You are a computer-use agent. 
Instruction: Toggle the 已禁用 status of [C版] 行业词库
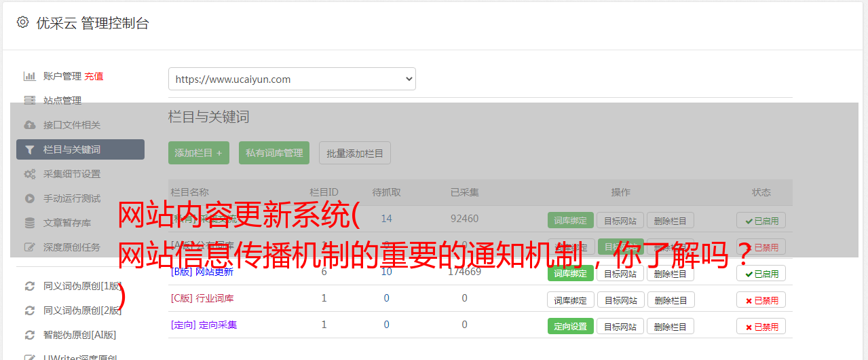[x=761, y=300]
